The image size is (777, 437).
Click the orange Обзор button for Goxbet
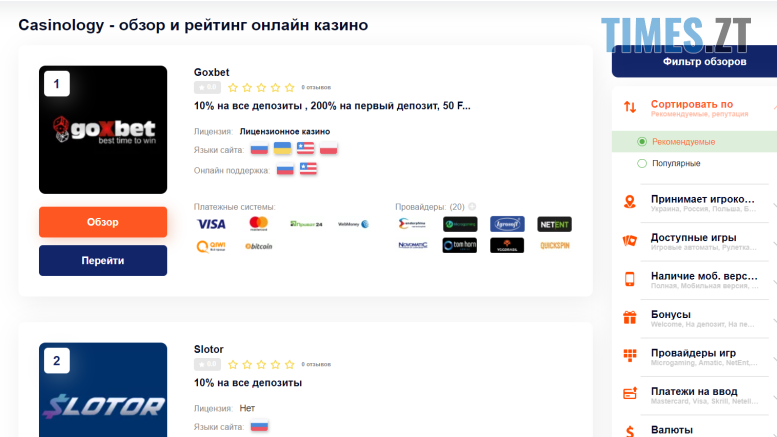point(103,222)
